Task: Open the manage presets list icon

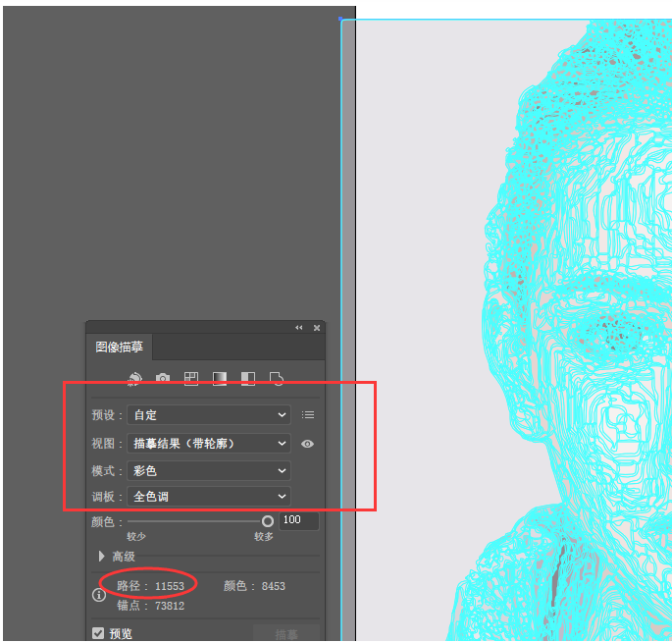Action: (x=308, y=415)
